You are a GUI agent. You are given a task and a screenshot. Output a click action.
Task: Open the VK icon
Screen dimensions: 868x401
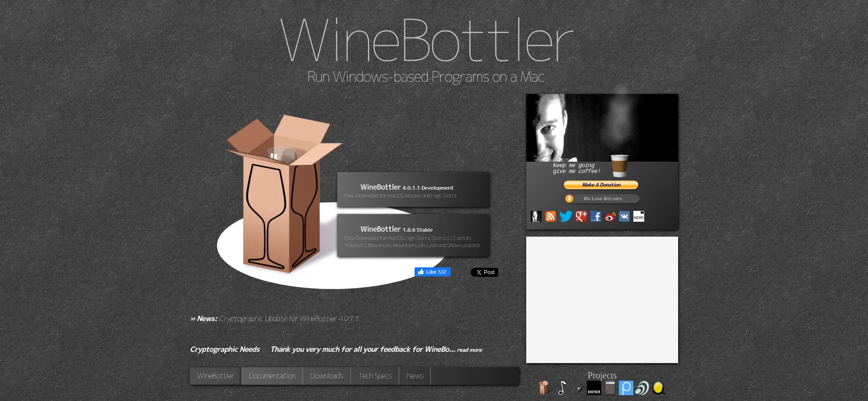(624, 216)
